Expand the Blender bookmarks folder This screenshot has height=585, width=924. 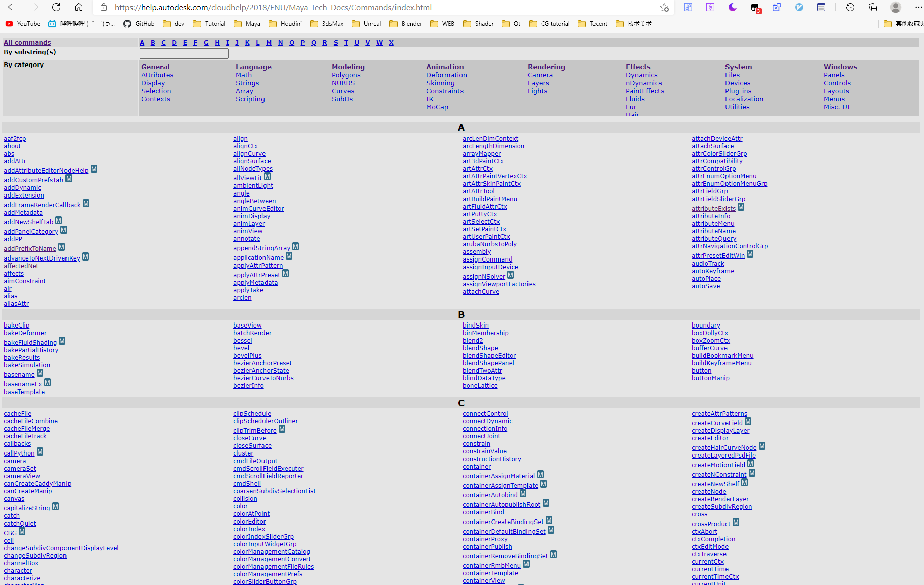[406, 24]
